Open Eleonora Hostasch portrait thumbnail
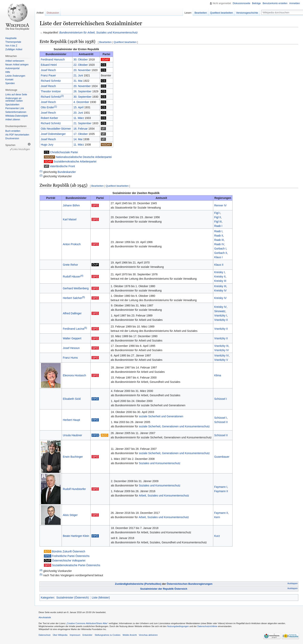The width and height of the screenshot is (303, 644). [51, 375]
